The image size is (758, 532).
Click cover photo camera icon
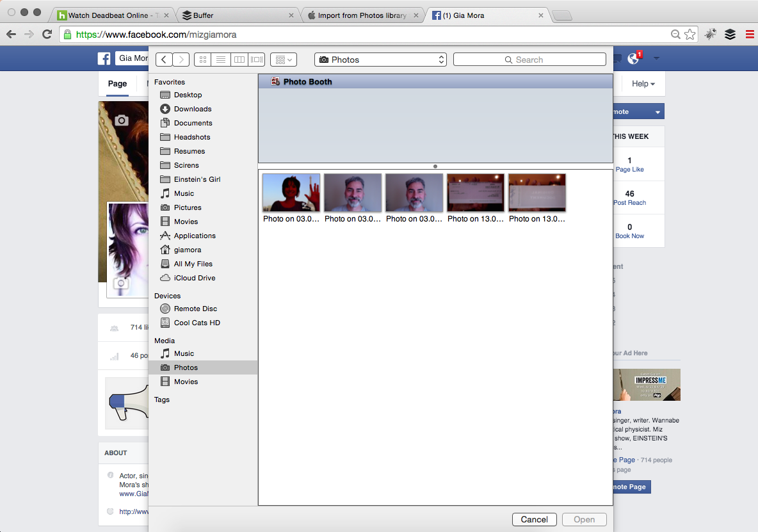[122, 120]
